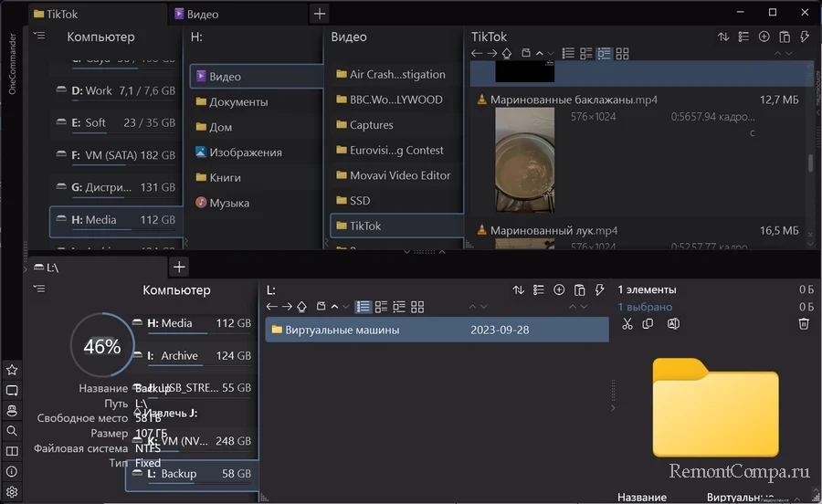The width and height of the screenshot is (822, 504).
Task: Expand the history dropdown chevron in L: pane
Action: click(347, 307)
